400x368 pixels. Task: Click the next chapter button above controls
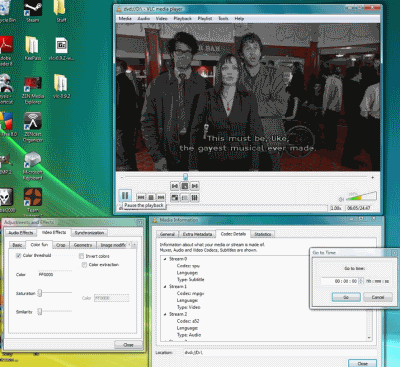195,186
